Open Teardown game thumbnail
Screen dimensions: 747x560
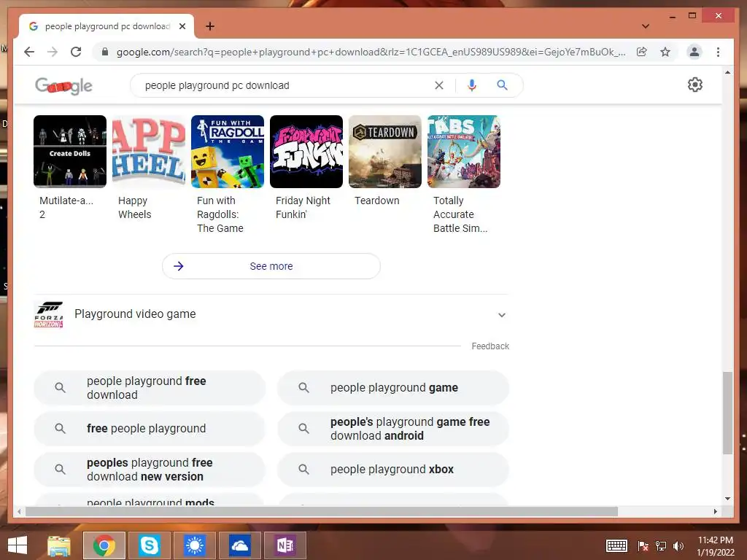[x=385, y=152]
